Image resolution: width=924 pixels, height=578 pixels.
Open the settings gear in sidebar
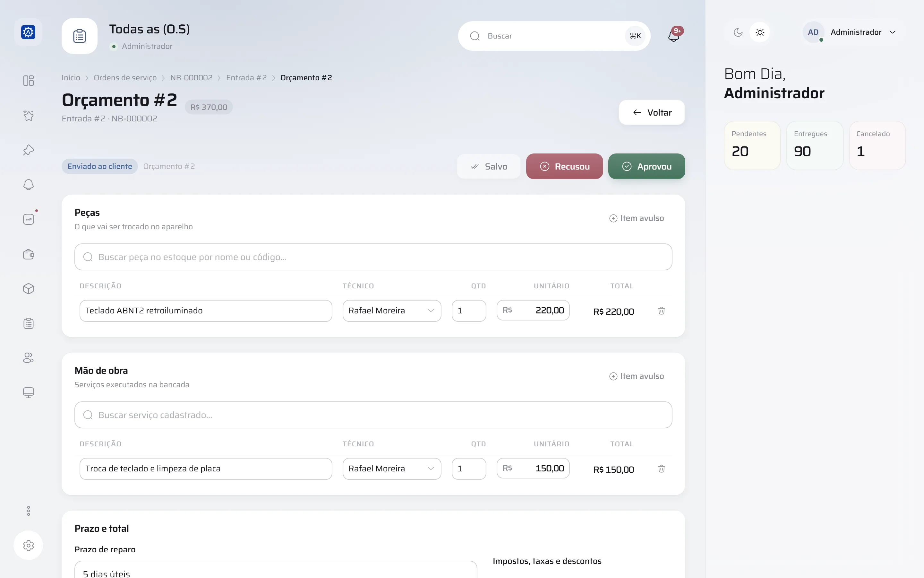click(28, 546)
